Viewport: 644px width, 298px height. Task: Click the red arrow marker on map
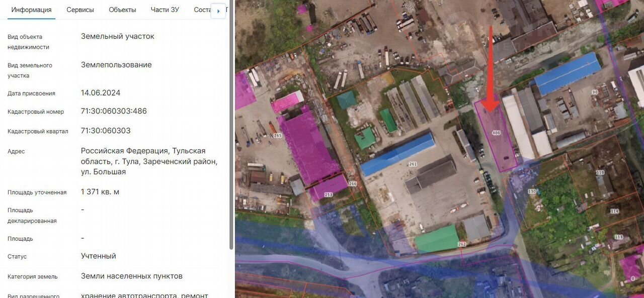pyautogui.click(x=491, y=70)
